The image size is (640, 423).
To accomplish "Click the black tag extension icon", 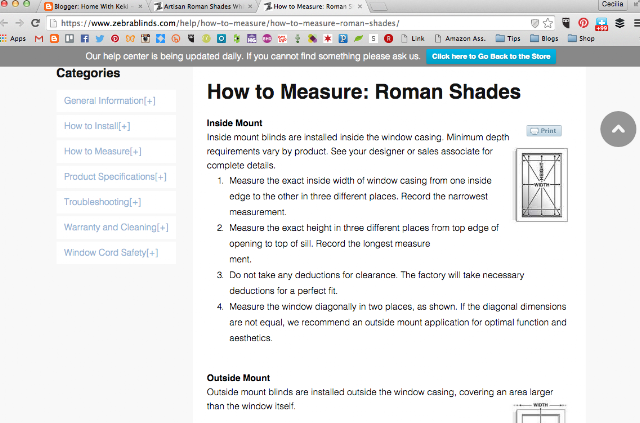I will [x=566, y=23].
